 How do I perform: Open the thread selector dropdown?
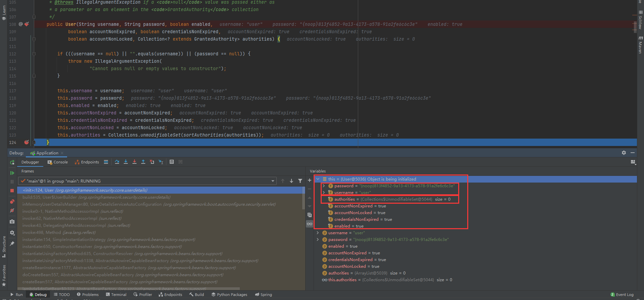click(273, 181)
